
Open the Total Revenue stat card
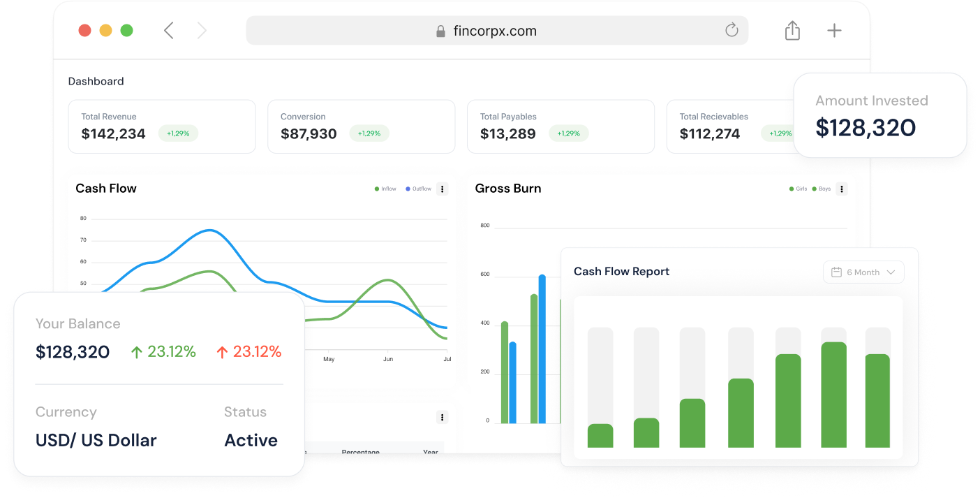coord(162,126)
